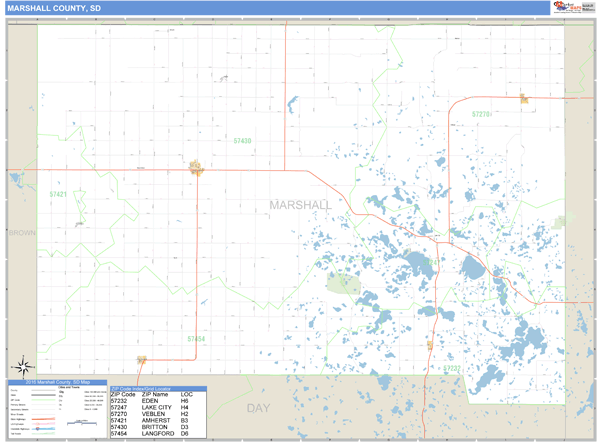Click grid location D3 in the table

[184, 427]
